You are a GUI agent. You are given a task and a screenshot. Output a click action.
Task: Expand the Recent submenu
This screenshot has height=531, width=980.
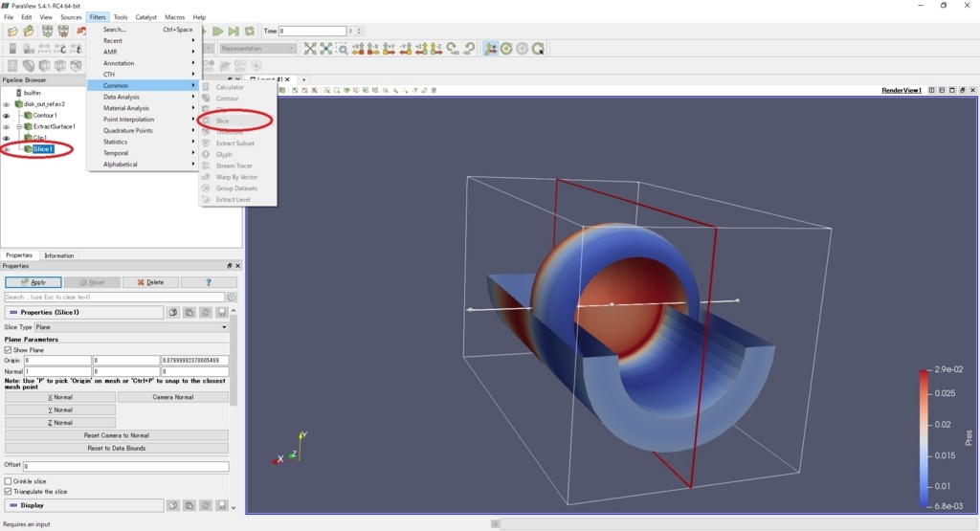[x=143, y=40]
